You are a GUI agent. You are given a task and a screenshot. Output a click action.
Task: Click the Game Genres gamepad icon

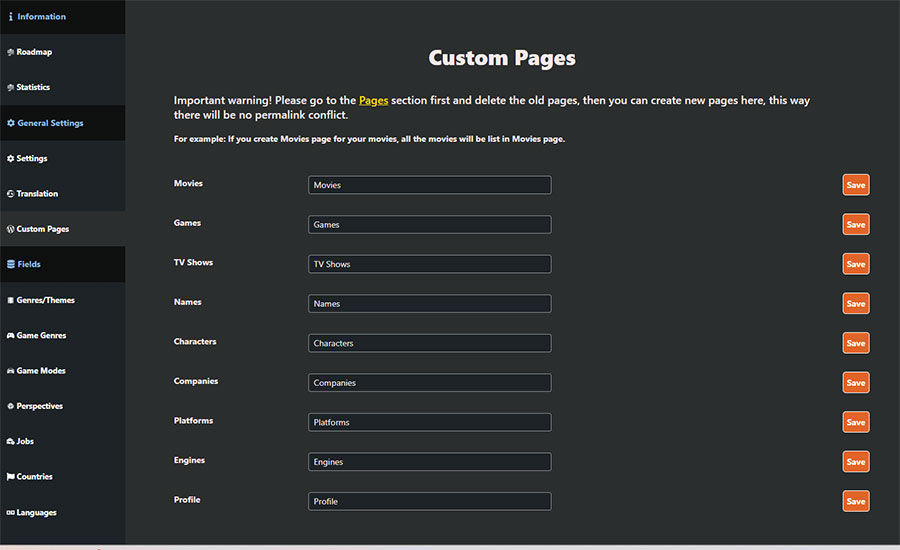click(x=10, y=336)
